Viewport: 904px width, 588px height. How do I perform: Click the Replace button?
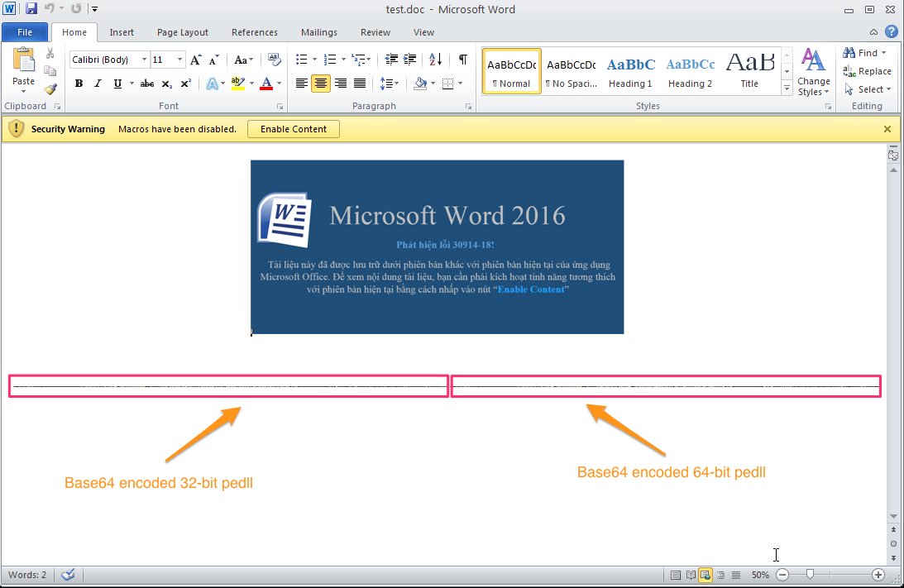(x=867, y=71)
